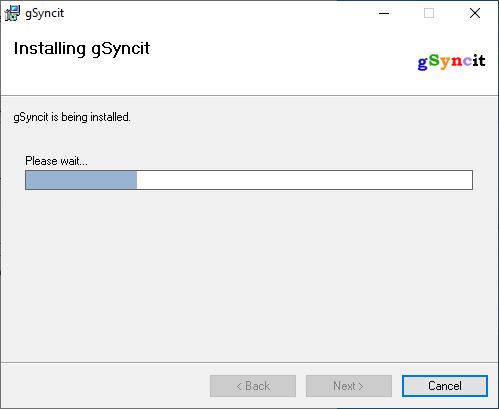Click the gSyncit window title text
The height and width of the screenshot is (409, 499).
point(44,13)
